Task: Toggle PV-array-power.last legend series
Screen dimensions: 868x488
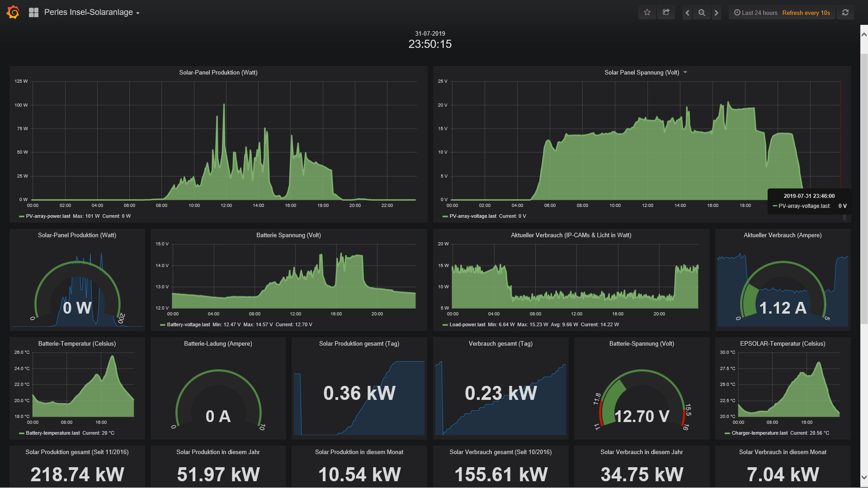Action: (x=48, y=216)
